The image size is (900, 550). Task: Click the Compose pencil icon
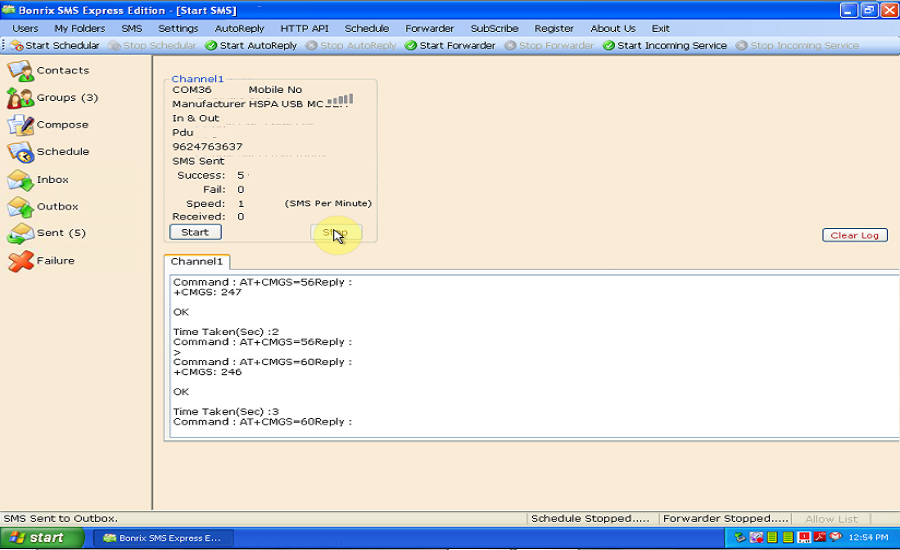coord(21,125)
